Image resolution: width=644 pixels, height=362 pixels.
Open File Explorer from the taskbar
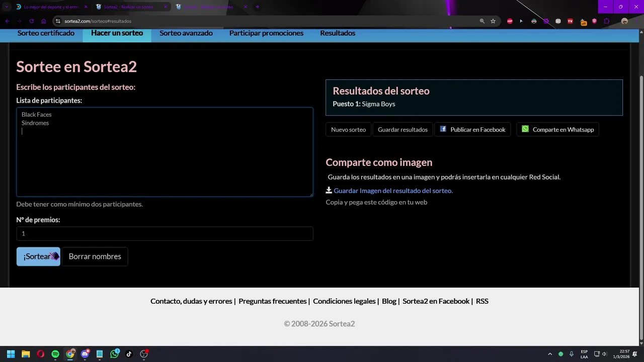[26, 354]
